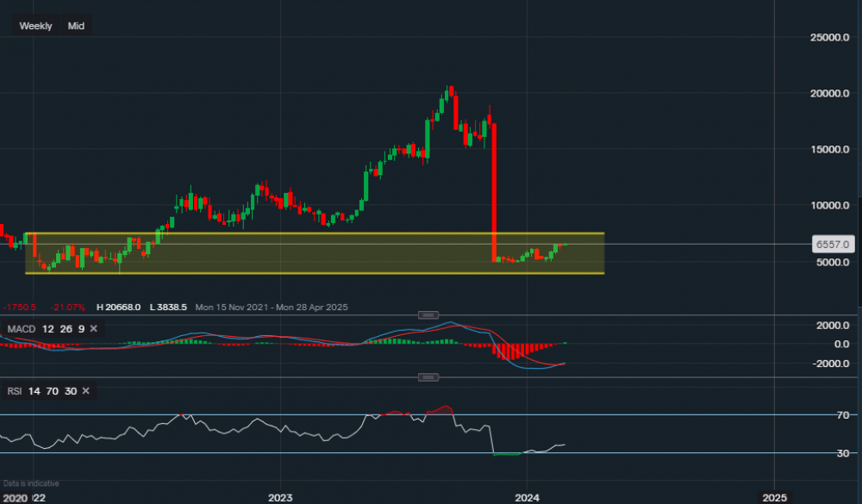Close the RSI indicator panel with X
This screenshot has width=862, height=504.
pos(84,391)
